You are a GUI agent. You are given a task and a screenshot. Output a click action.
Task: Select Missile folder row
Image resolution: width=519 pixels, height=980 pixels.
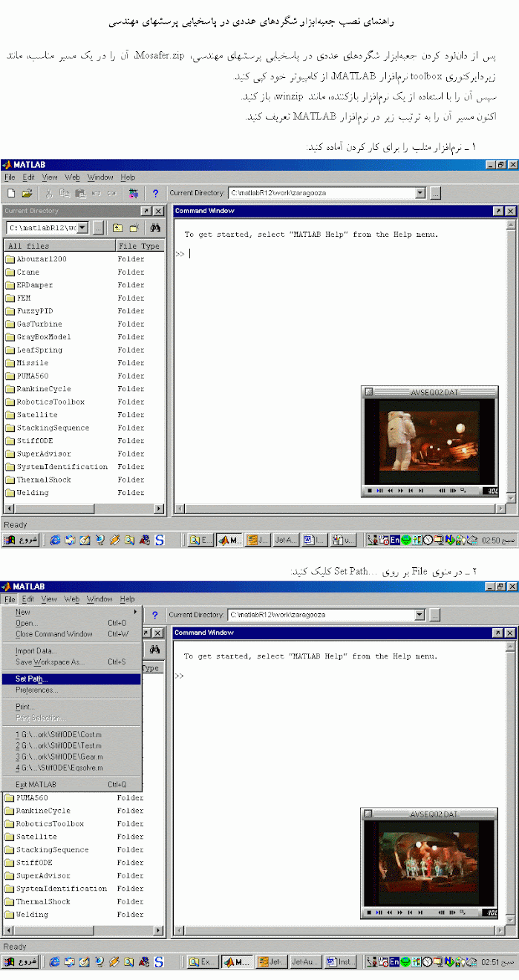coord(84,363)
